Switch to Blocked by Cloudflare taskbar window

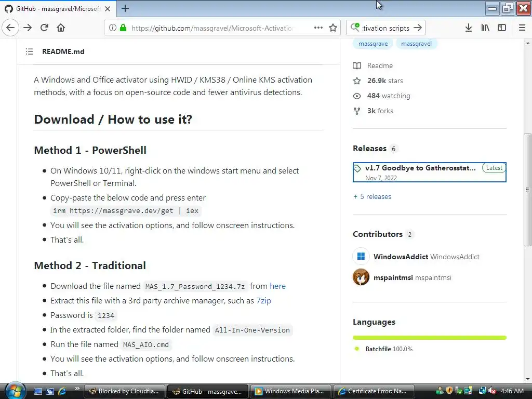125,391
